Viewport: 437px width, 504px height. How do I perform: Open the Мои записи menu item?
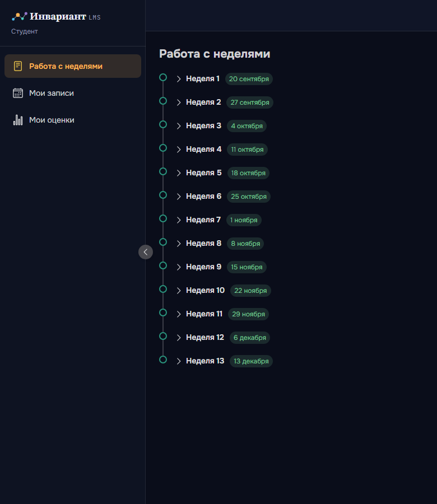click(x=73, y=93)
